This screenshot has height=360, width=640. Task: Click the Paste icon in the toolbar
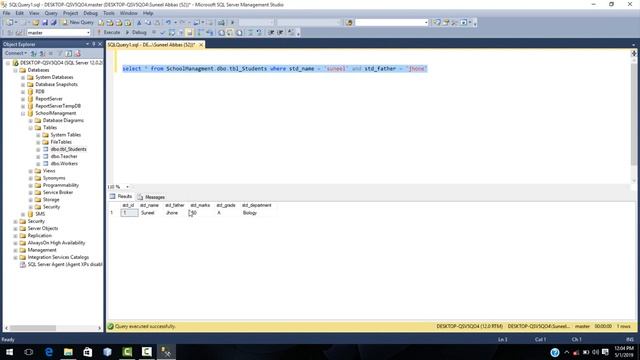tap(157, 22)
